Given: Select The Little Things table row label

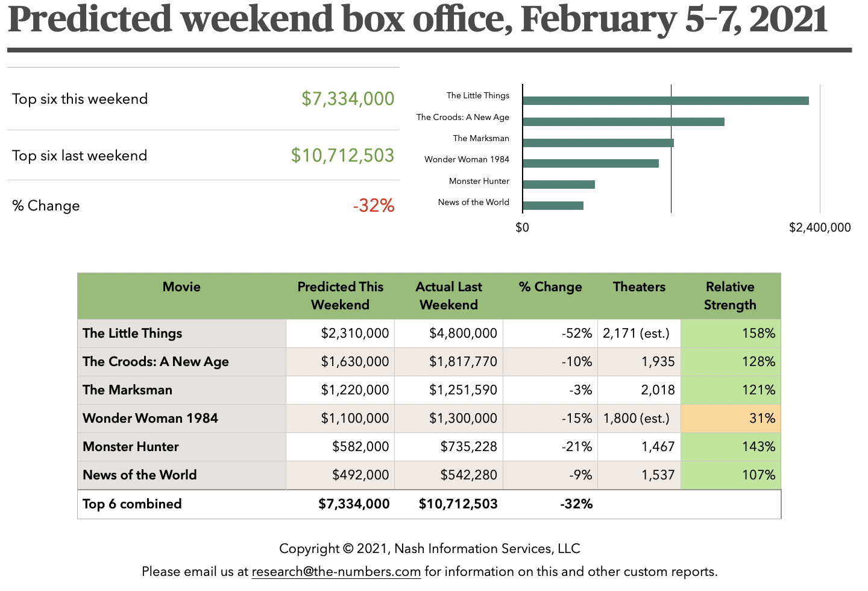Looking at the screenshot, I should [133, 333].
